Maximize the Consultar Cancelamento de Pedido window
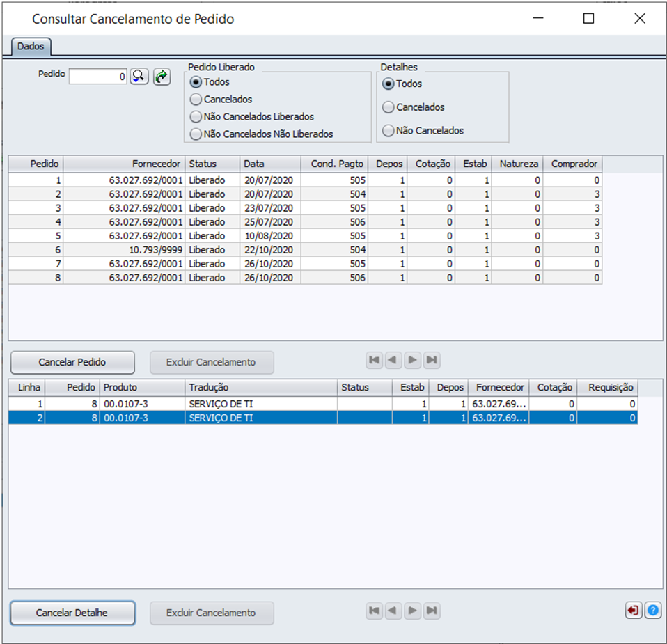The image size is (667, 644). pos(588,18)
